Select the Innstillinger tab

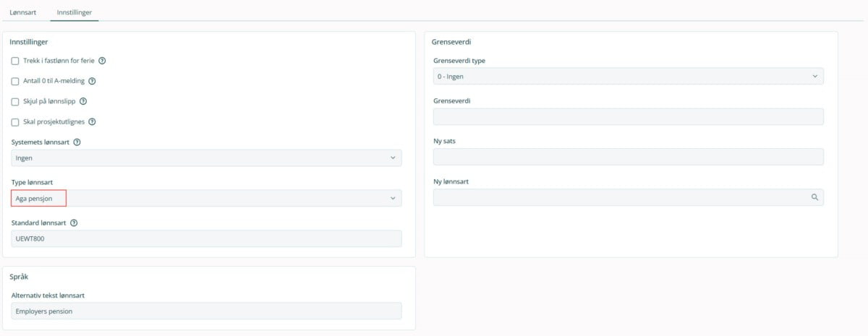coord(75,12)
